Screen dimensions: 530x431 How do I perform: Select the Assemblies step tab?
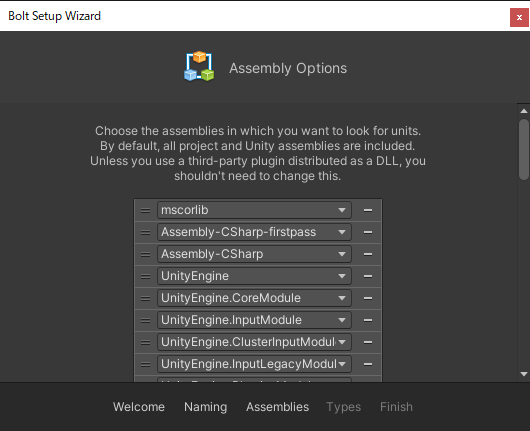click(278, 407)
